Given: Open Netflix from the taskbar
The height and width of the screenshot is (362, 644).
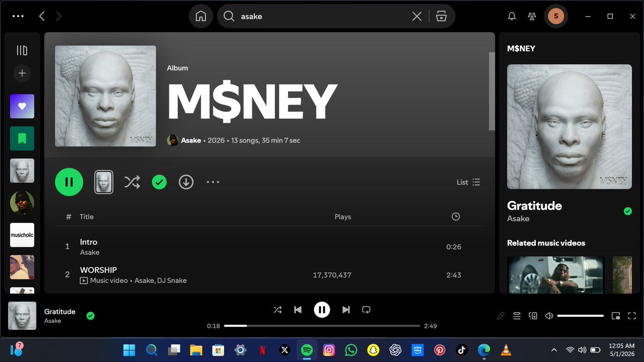Looking at the screenshot, I should 262,350.
